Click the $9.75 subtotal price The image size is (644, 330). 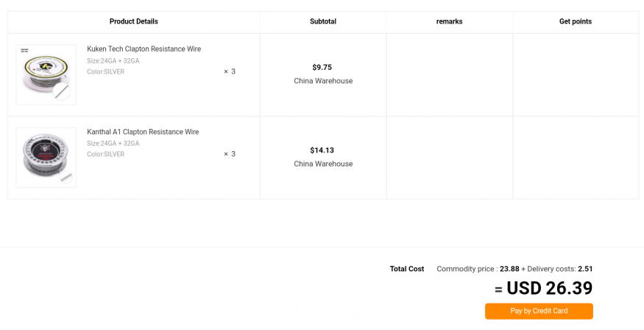click(x=322, y=68)
